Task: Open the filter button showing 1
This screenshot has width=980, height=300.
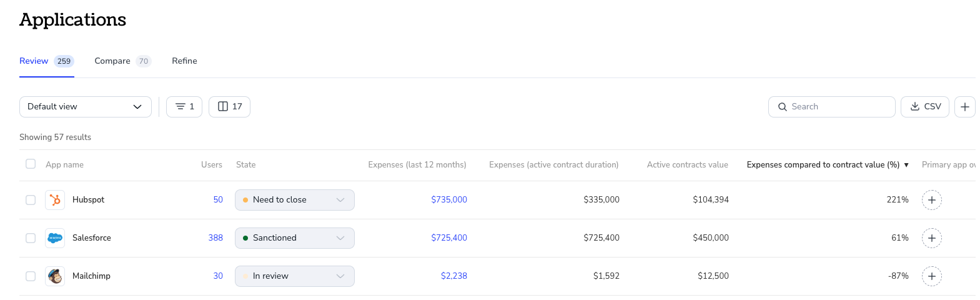Action: coord(184,107)
